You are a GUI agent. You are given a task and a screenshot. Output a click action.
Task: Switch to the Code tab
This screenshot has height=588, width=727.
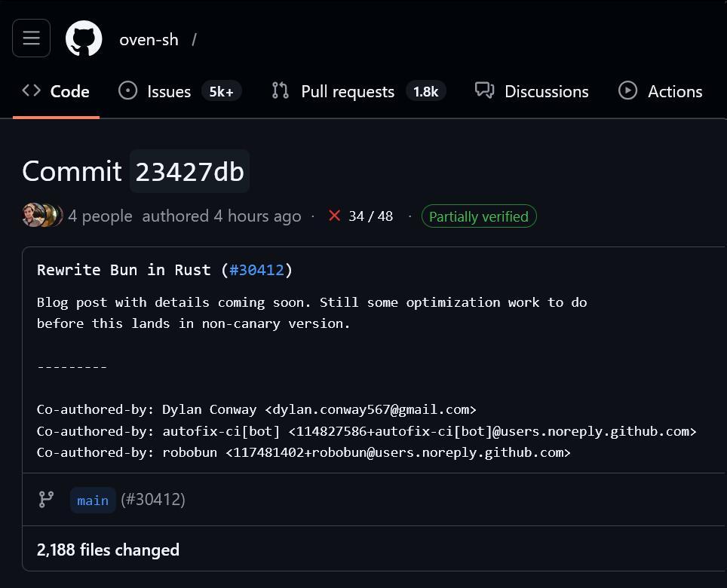click(56, 91)
